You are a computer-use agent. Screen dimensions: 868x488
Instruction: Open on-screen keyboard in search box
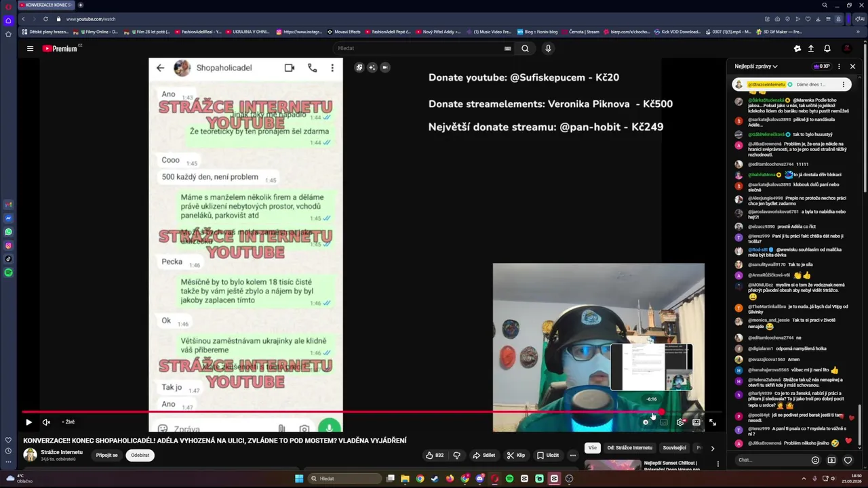(507, 48)
